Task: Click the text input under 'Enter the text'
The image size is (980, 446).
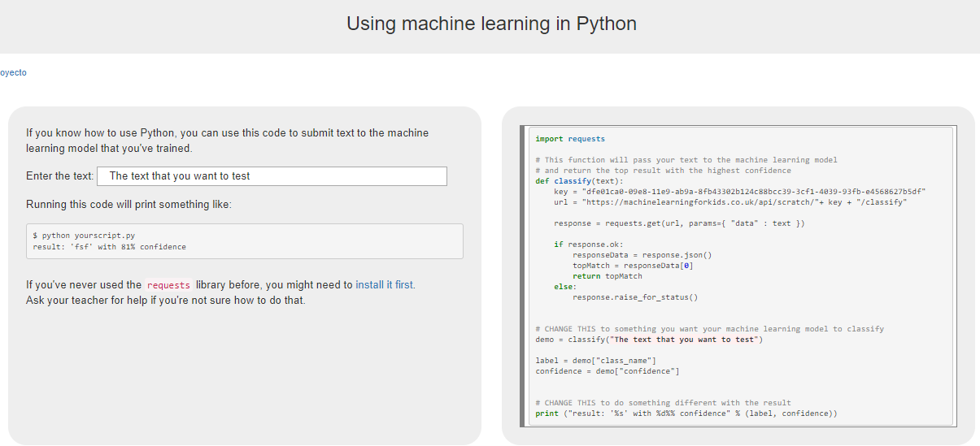Action: [x=272, y=176]
